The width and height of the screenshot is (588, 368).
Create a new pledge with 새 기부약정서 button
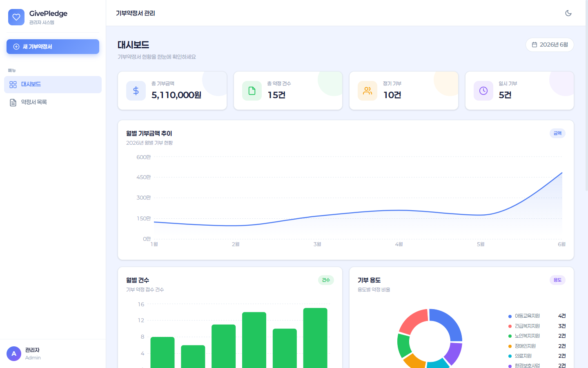click(x=53, y=47)
